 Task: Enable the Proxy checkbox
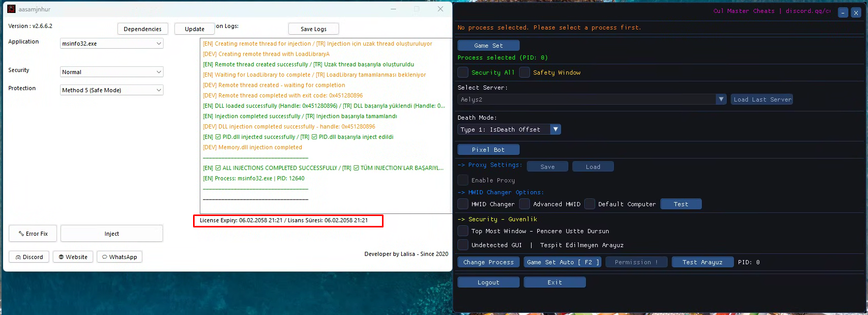point(463,180)
